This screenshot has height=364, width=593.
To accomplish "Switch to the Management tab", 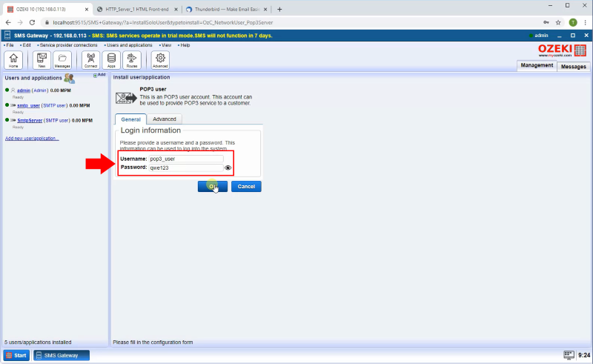I will [x=537, y=65].
